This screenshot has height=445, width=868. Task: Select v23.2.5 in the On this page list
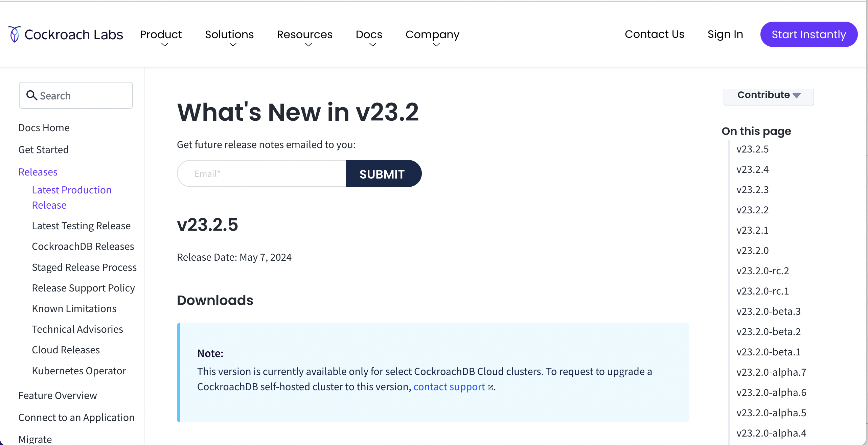752,149
